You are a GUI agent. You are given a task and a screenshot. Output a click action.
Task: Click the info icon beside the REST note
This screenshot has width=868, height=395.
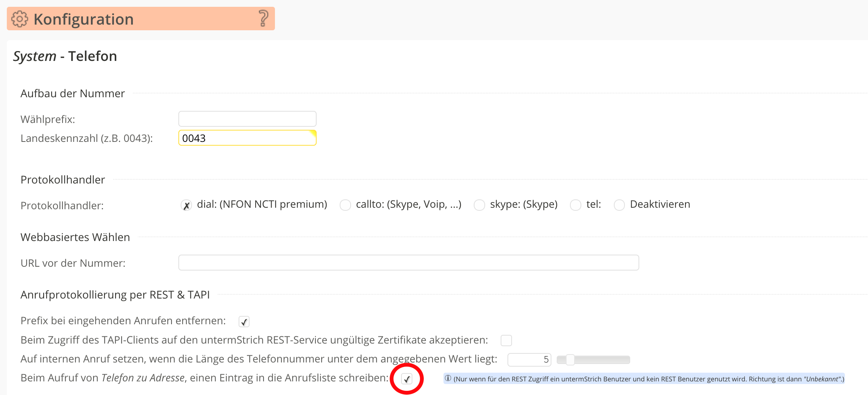pyautogui.click(x=448, y=378)
